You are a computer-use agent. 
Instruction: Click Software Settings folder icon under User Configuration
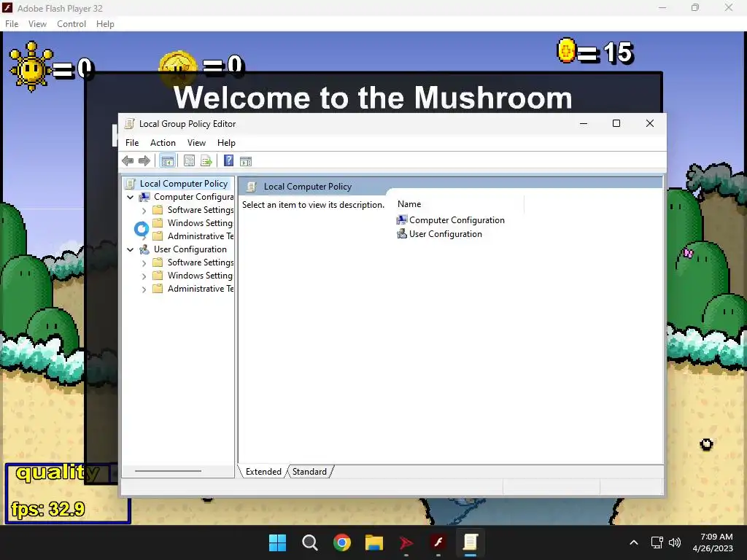click(x=158, y=262)
